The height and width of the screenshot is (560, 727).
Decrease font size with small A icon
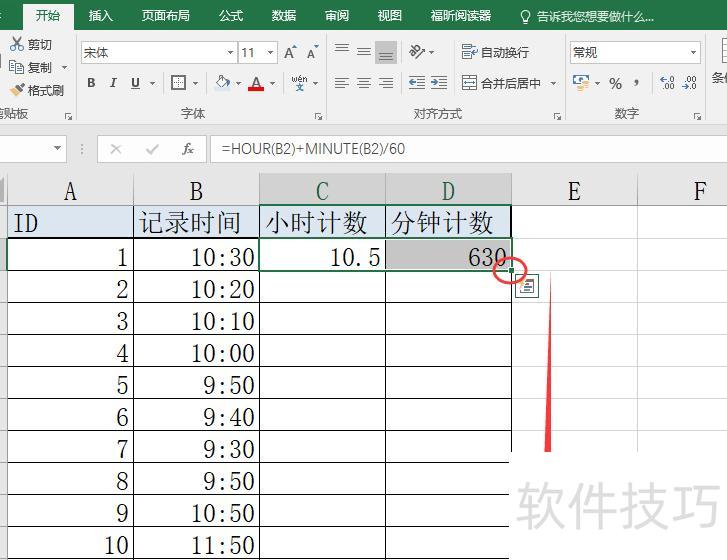point(312,52)
